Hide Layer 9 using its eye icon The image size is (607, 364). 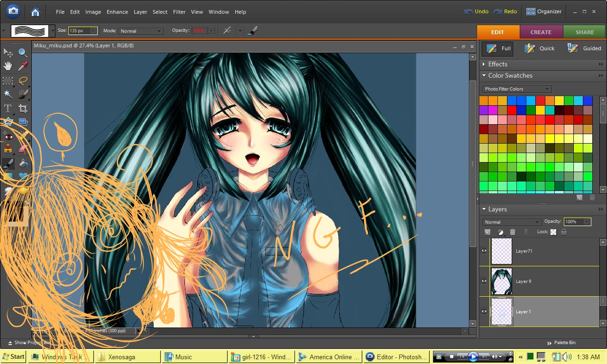pyautogui.click(x=484, y=281)
